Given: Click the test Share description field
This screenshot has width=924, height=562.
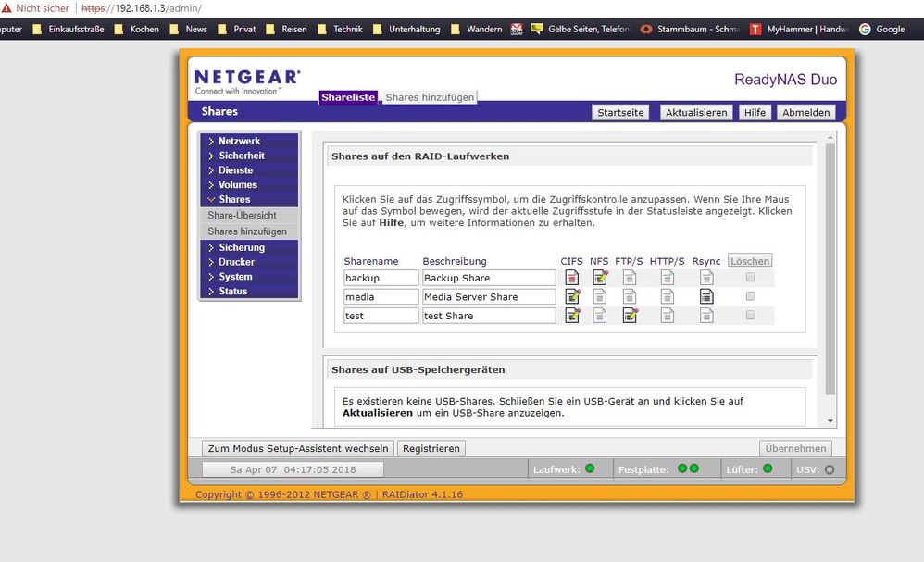Looking at the screenshot, I should 489,316.
